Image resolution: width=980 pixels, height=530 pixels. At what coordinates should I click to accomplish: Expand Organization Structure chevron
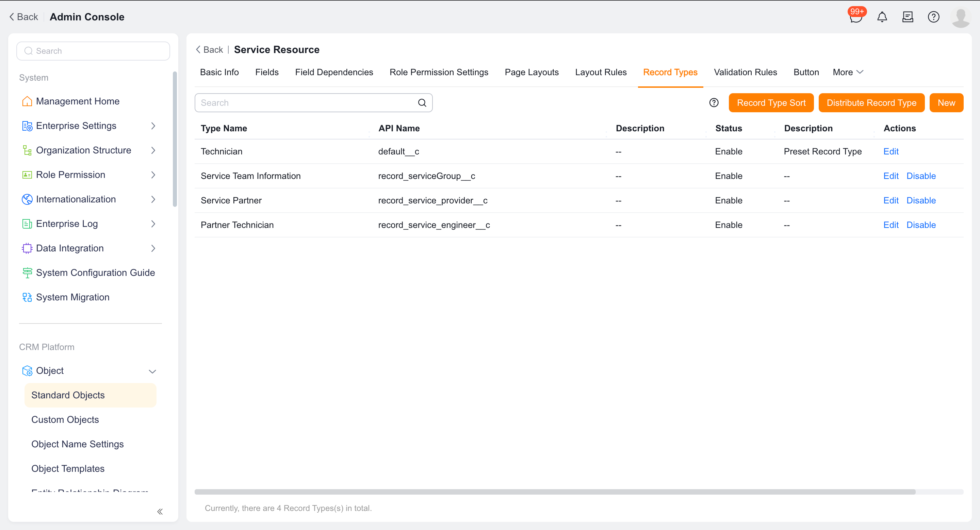point(153,150)
